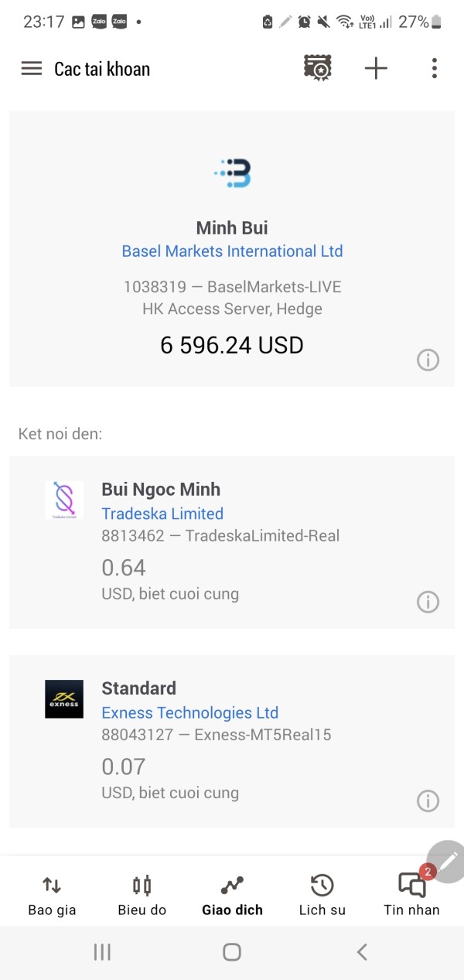464x980 pixels.
Task: Switch to Bao gia tab
Action: point(52,896)
